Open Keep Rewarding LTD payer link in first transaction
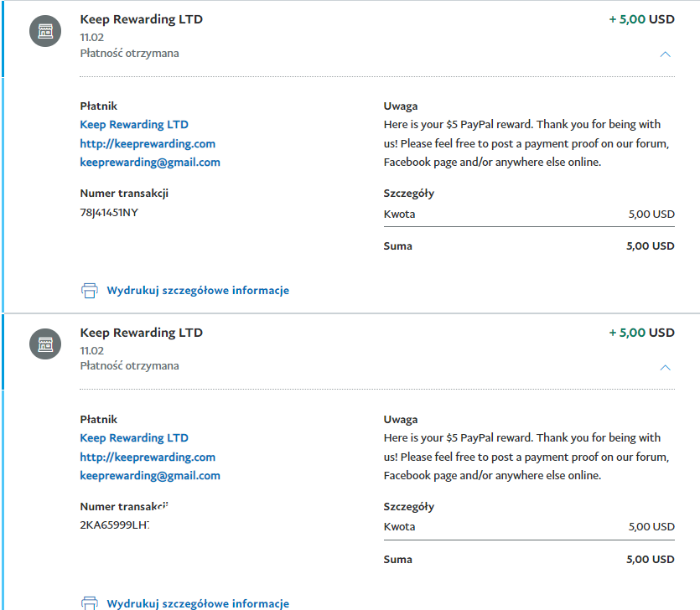 (x=134, y=125)
